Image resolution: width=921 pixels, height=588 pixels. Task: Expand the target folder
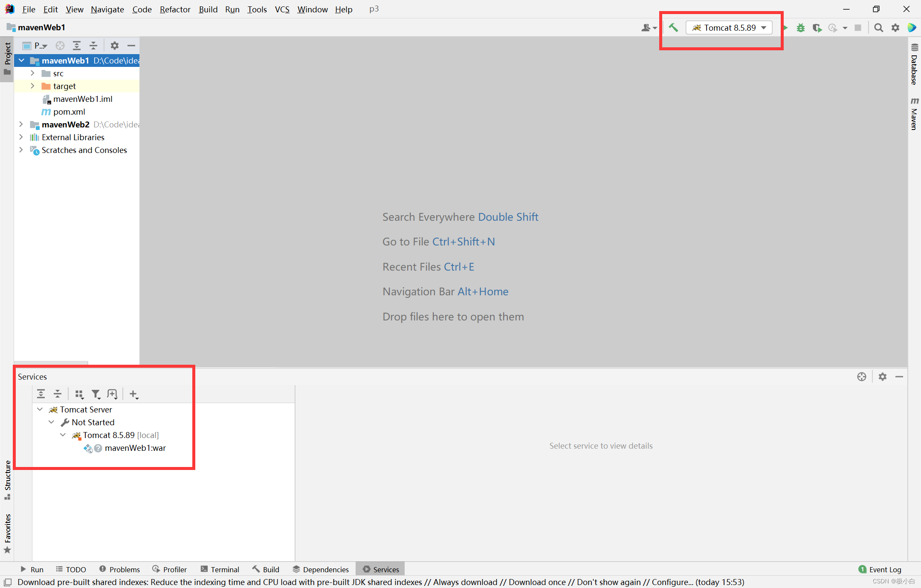pyautogui.click(x=32, y=86)
